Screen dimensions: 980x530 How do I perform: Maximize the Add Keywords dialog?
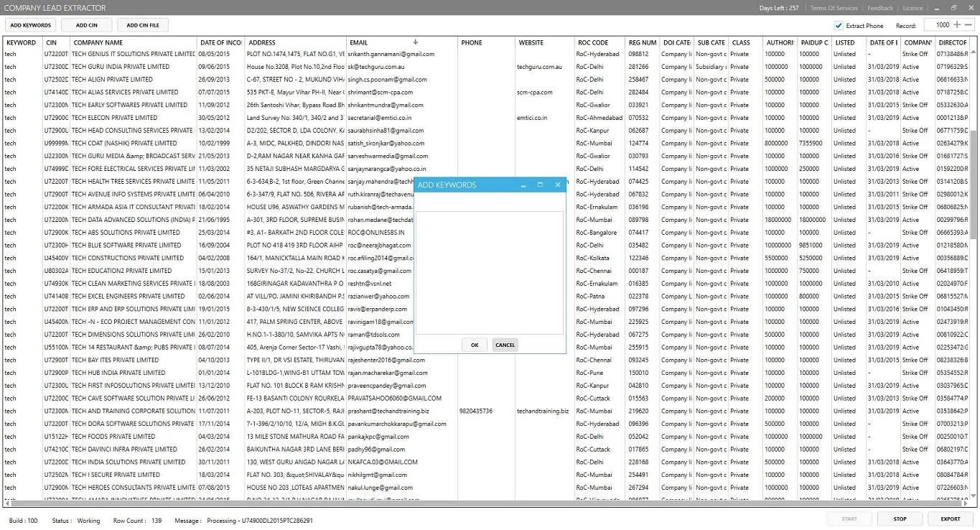click(541, 185)
